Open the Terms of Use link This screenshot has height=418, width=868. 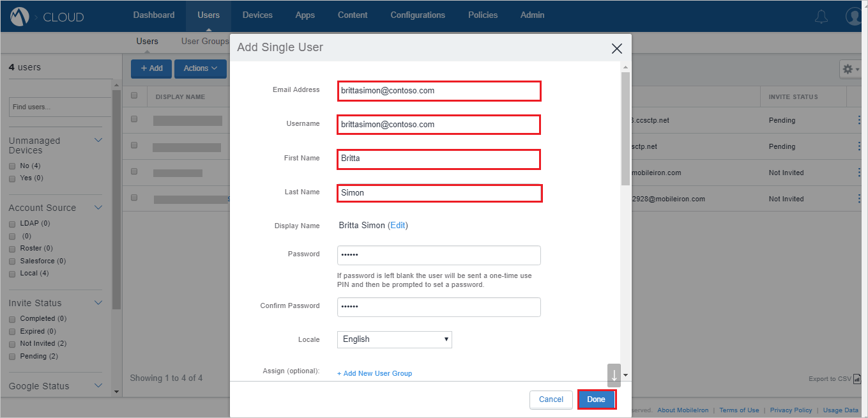click(x=739, y=410)
